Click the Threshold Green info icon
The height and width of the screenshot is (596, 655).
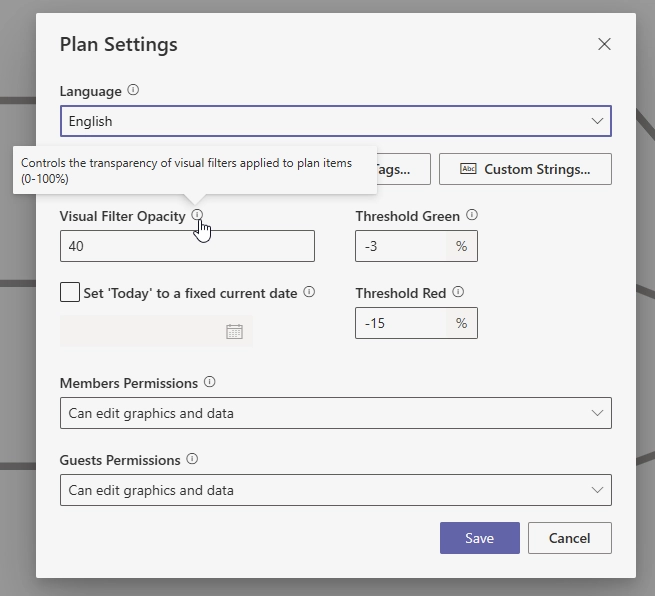pos(472,215)
